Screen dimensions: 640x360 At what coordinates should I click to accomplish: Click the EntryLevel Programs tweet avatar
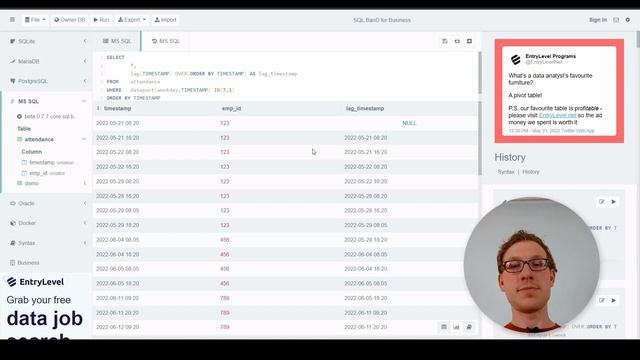point(516,60)
